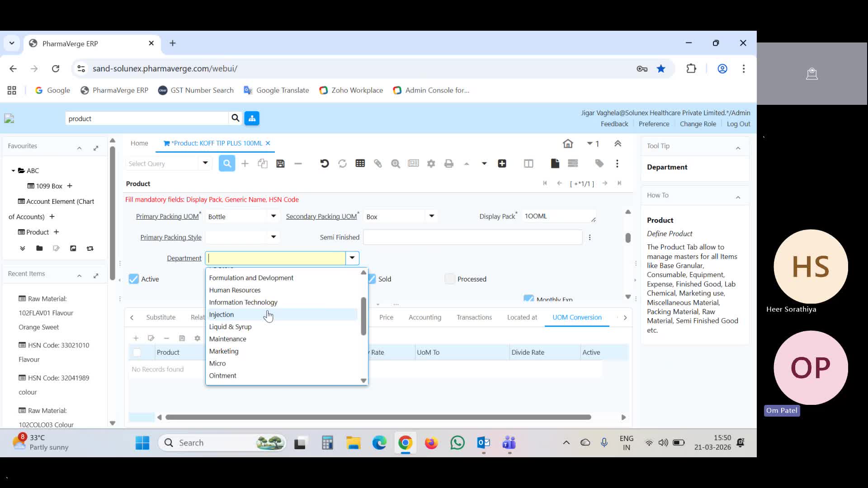This screenshot has height=488, width=868.
Task: Click the Save record icon
Action: [280, 164]
